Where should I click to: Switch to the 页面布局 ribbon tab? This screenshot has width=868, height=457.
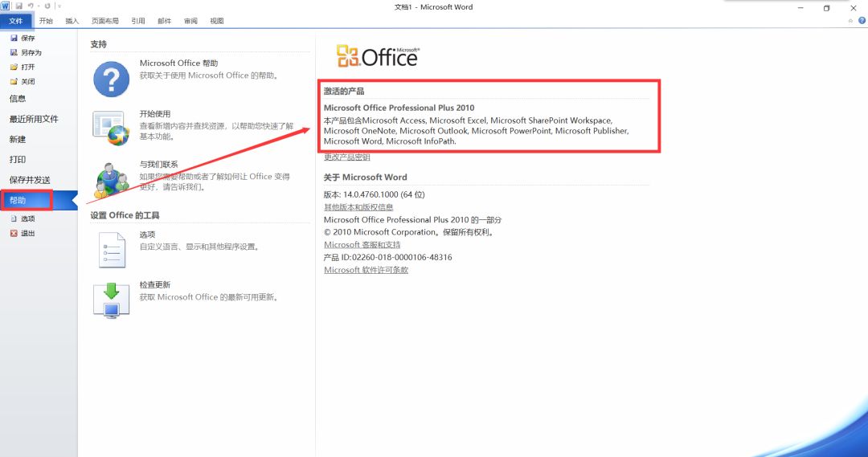[105, 21]
